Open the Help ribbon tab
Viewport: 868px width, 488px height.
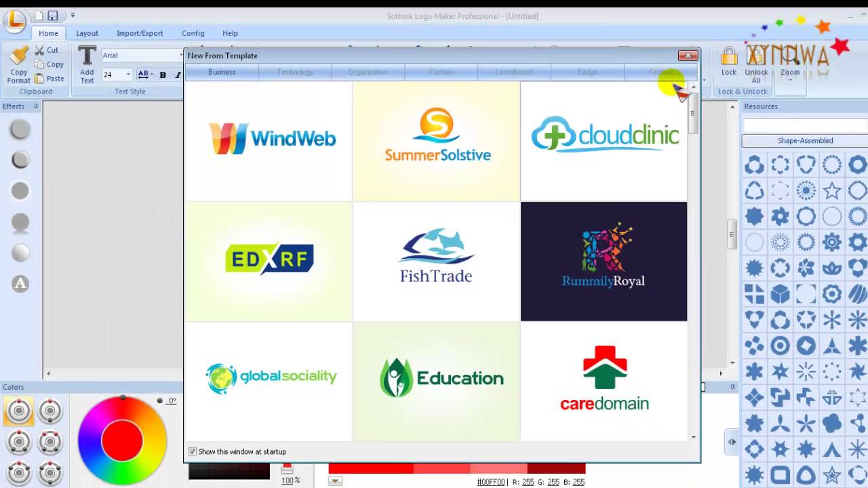pos(230,33)
